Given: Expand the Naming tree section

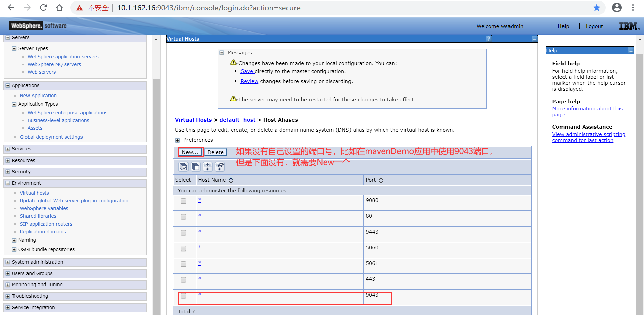Looking at the screenshot, I should [14, 240].
